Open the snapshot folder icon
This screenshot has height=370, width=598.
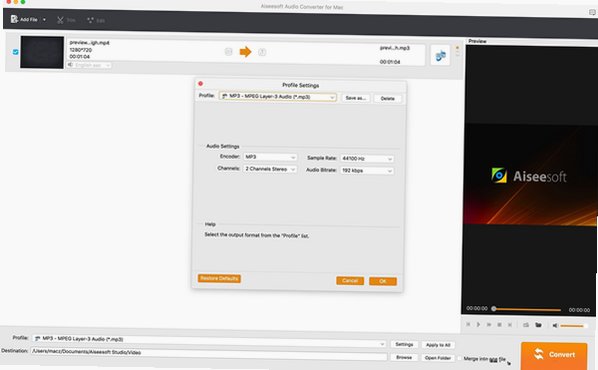tap(538, 325)
